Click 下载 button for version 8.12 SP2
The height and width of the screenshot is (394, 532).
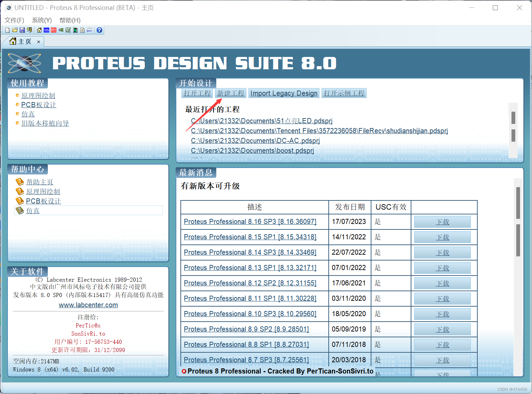pos(442,283)
